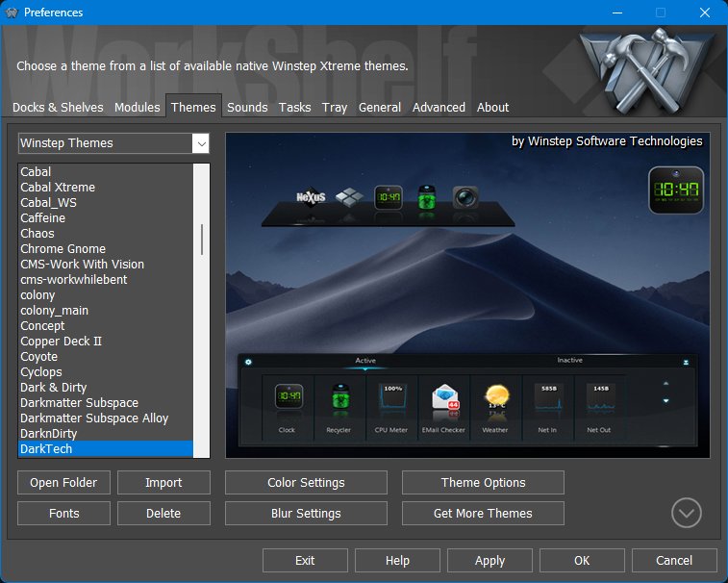728x583 pixels.
Task: Open the General tab
Action: coord(379,108)
